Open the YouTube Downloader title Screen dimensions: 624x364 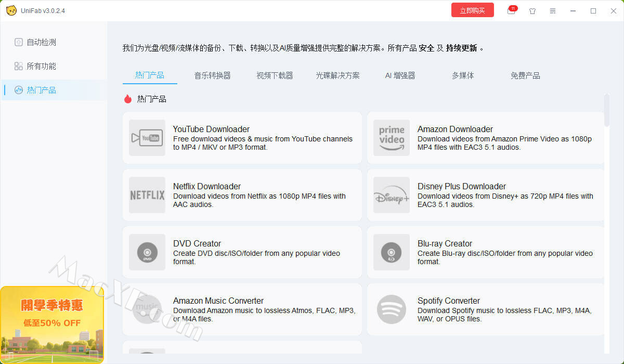click(x=211, y=129)
